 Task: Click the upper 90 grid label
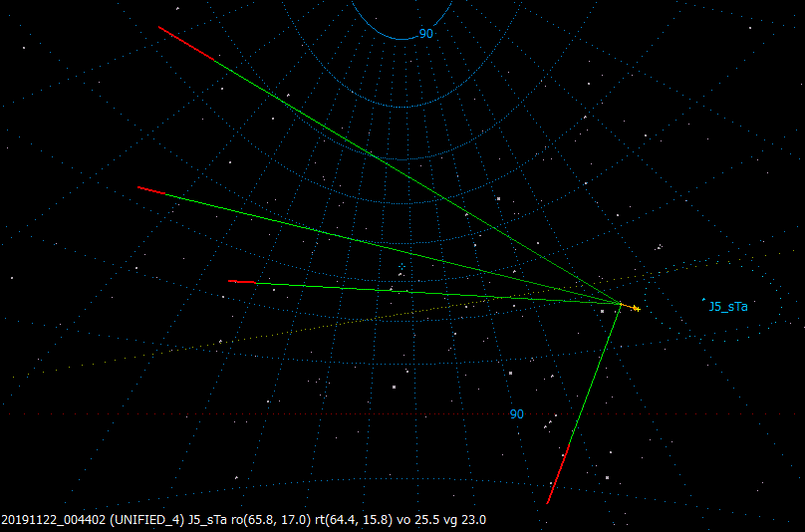click(x=426, y=34)
